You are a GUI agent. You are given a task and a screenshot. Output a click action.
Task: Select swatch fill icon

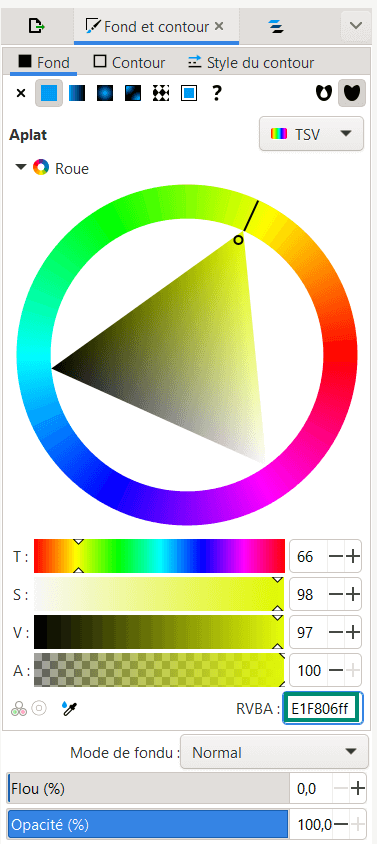(x=188, y=94)
